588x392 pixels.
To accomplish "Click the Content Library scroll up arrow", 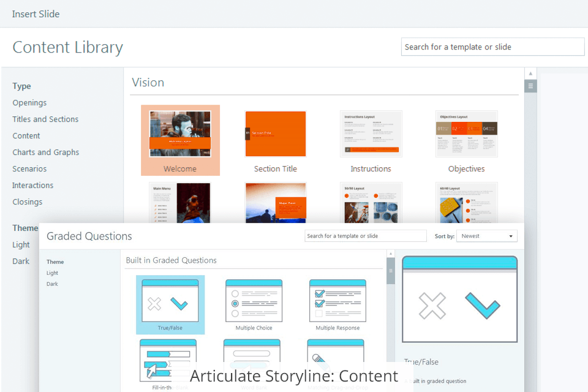I will [x=530, y=73].
